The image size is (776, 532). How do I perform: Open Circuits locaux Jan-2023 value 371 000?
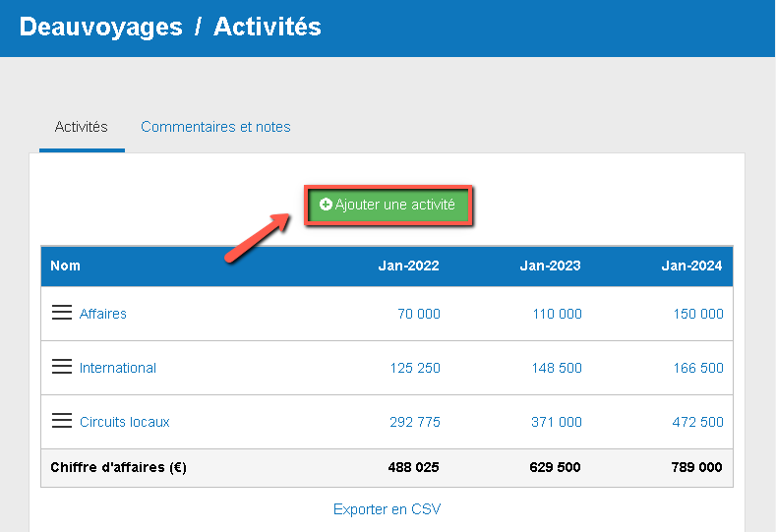[557, 422]
